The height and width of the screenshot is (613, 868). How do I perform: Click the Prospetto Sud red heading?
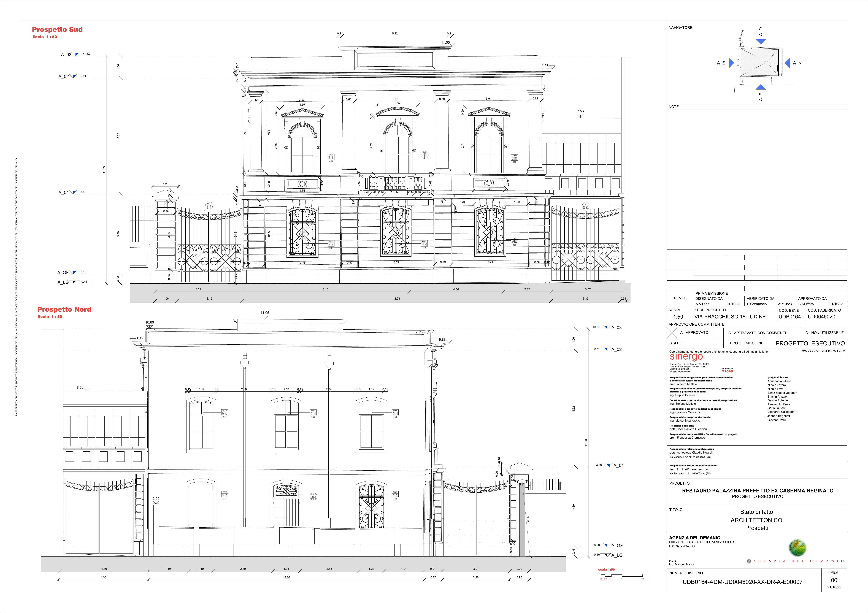point(57,29)
